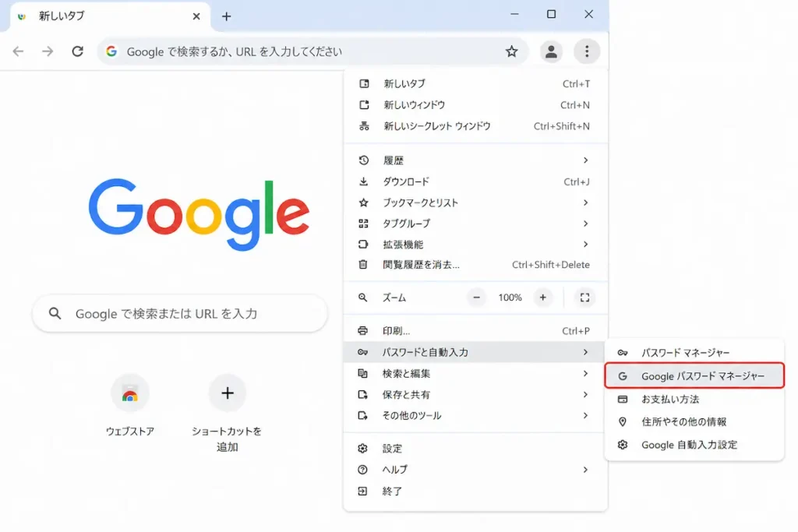Expand the ヘルプ submenu
This screenshot has width=798, height=532.
coord(475,470)
